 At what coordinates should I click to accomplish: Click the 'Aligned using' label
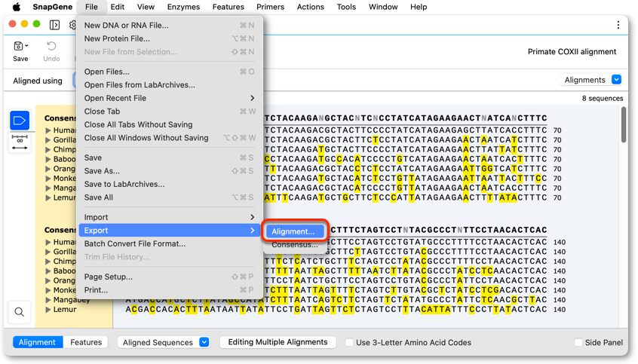pos(38,81)
